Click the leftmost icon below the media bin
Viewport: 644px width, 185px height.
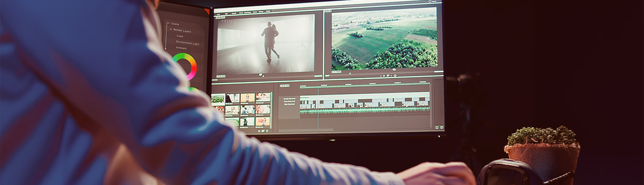pos(259,131)
